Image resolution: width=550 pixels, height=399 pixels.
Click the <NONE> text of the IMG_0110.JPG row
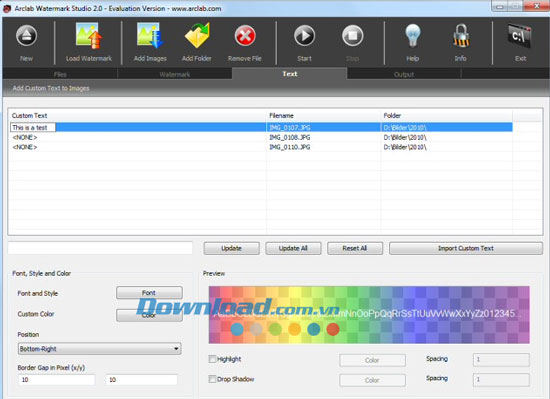tap(25, 147)
